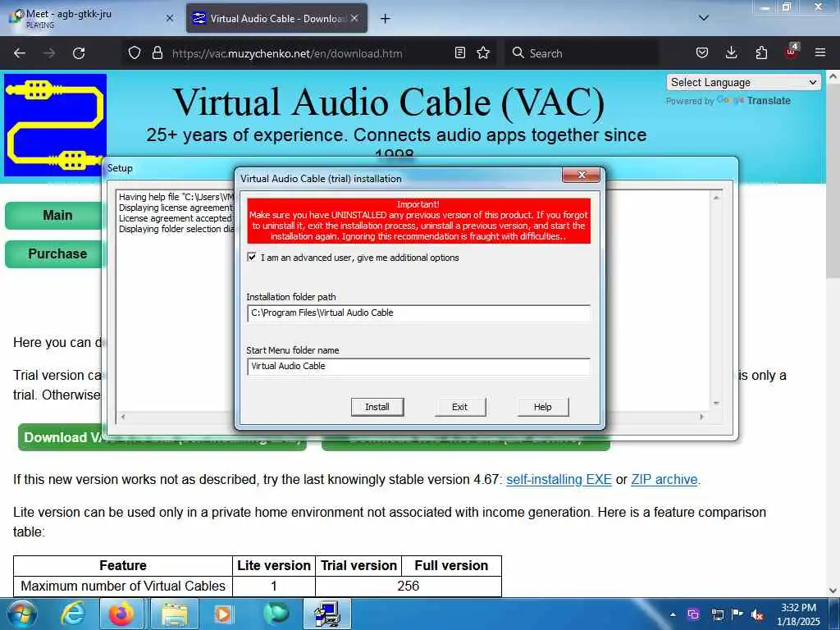Screen dimensions: 840x630
Task: Open the media player taskbar icon
Action: pyautogui.click(x=223, y=614)
